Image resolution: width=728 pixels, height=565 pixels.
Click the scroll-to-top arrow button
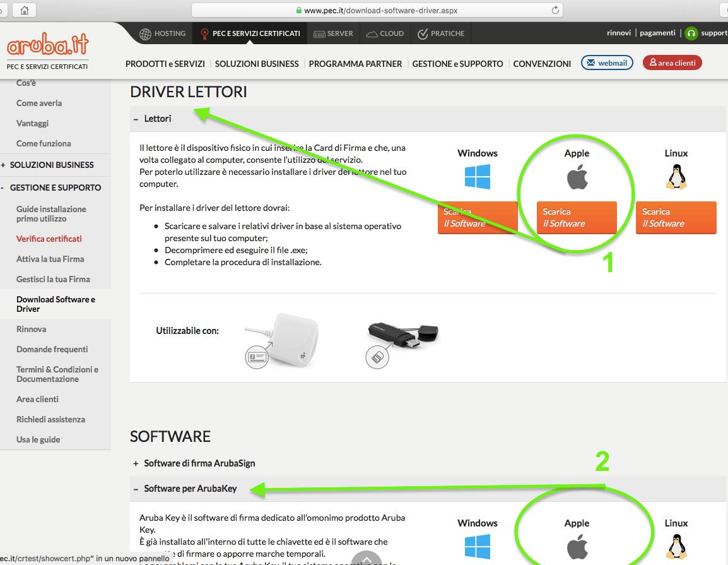[x=367, y=557]
